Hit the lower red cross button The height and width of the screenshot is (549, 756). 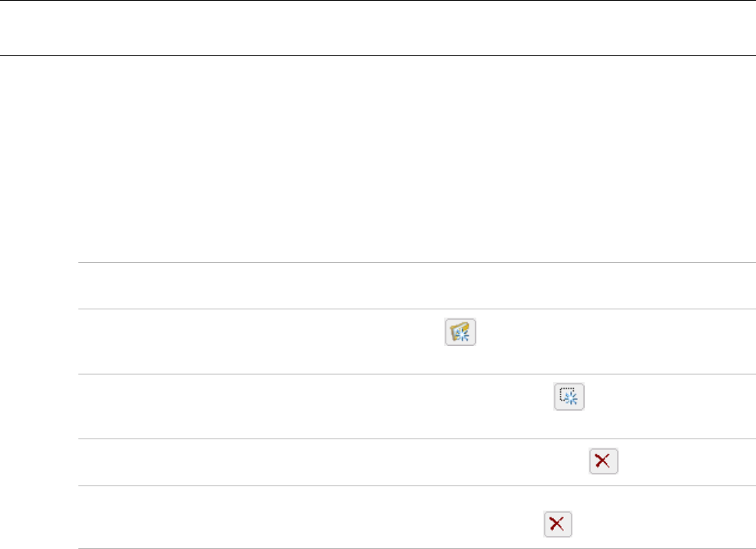[559, 525]
